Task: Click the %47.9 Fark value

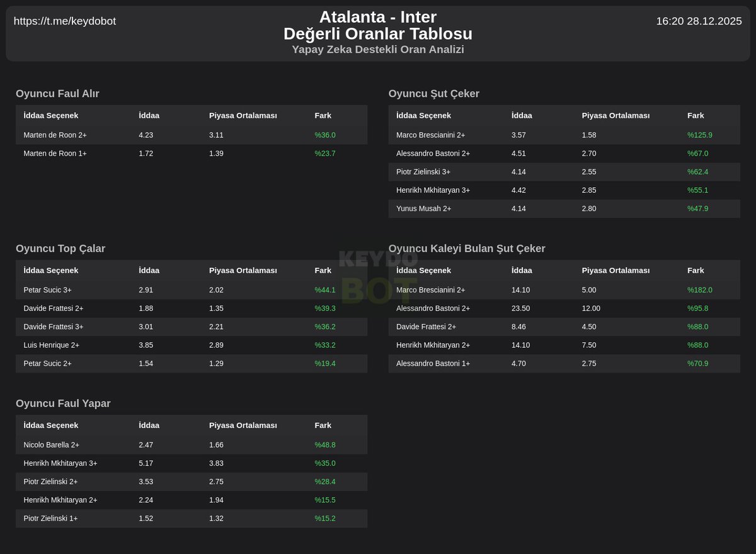Action: [x=698, y=209]
